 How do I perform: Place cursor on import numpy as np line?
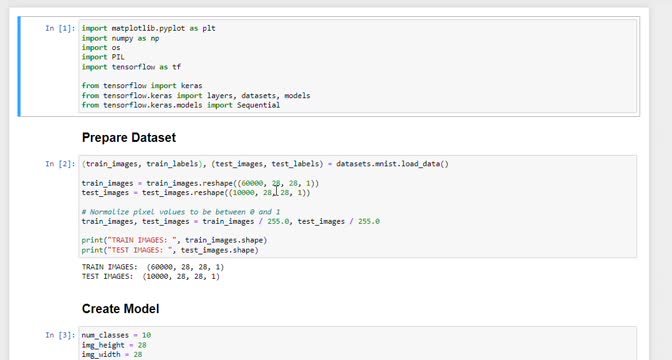pos(120,38)
